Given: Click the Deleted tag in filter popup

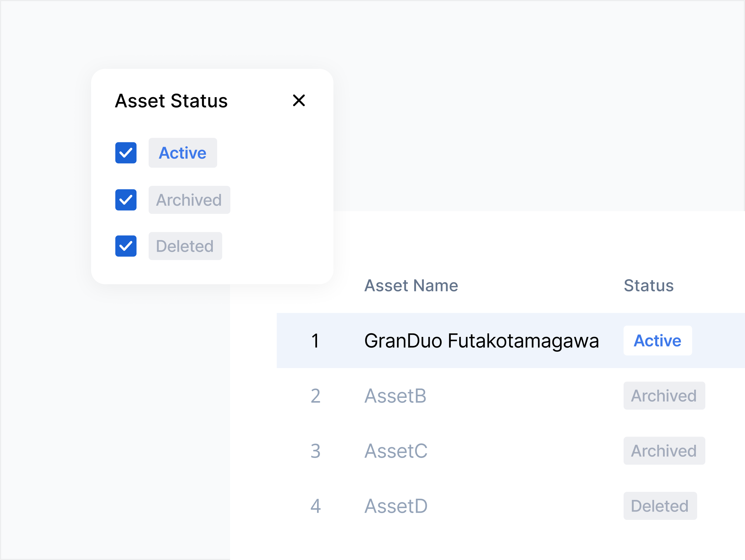Looking at the screenshot, I should point(185,246).
